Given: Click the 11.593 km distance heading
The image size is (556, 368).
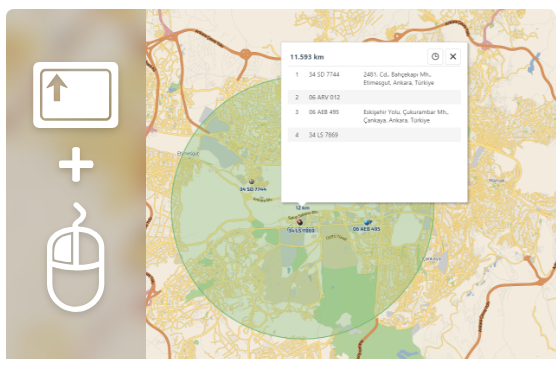Looking at the screenshot, I should (307, 57).
